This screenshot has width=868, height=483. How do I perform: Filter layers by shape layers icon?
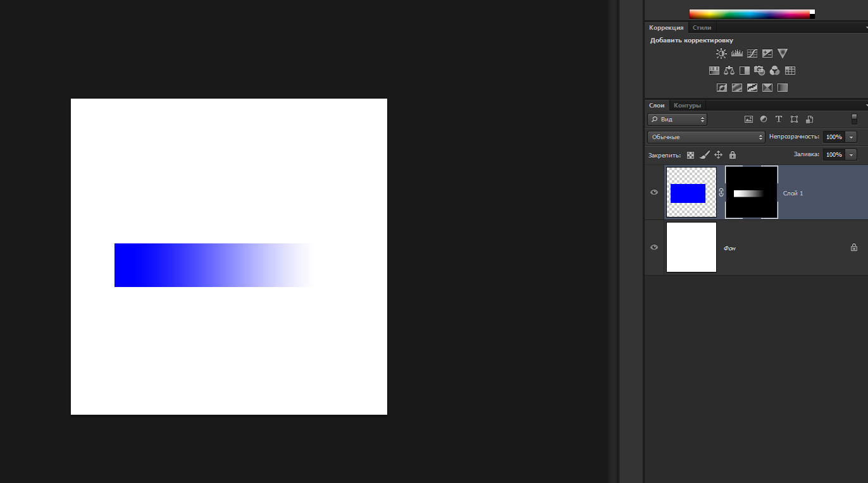click(x=794, y=119)
